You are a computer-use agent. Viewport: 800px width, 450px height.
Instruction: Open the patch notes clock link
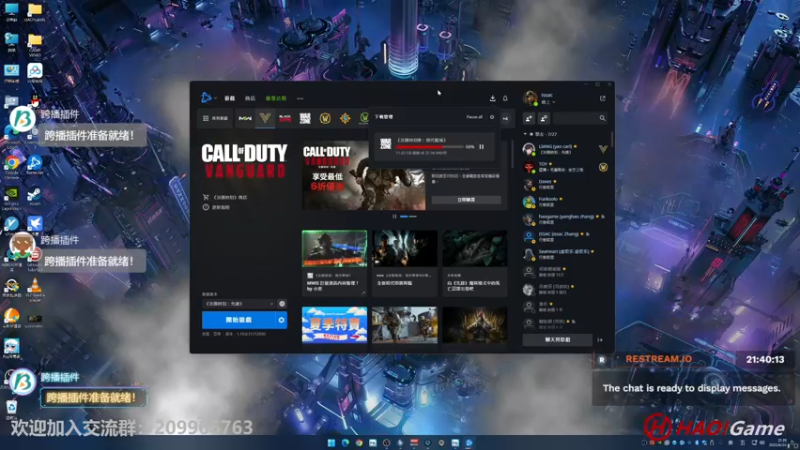point(216,207)
